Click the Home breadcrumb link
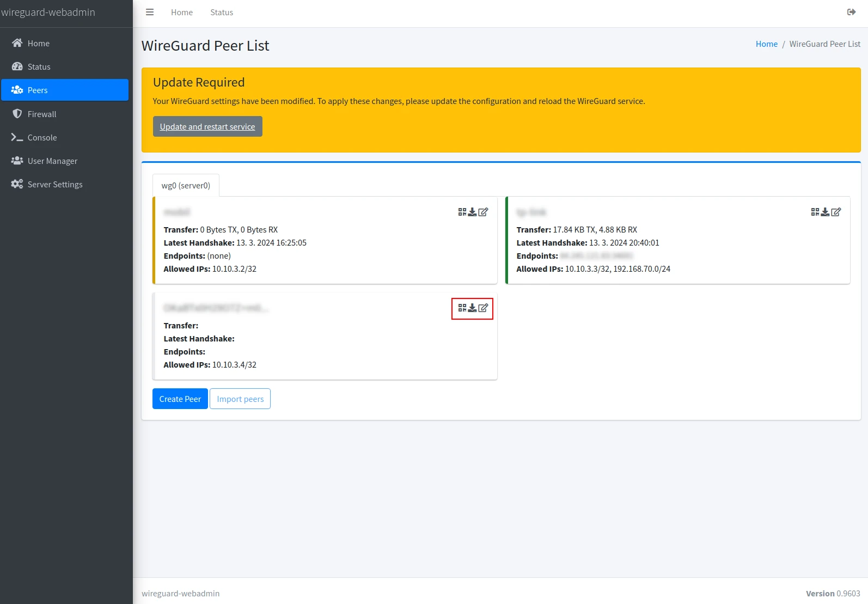 pyautogui.click(x=767, y=44)
